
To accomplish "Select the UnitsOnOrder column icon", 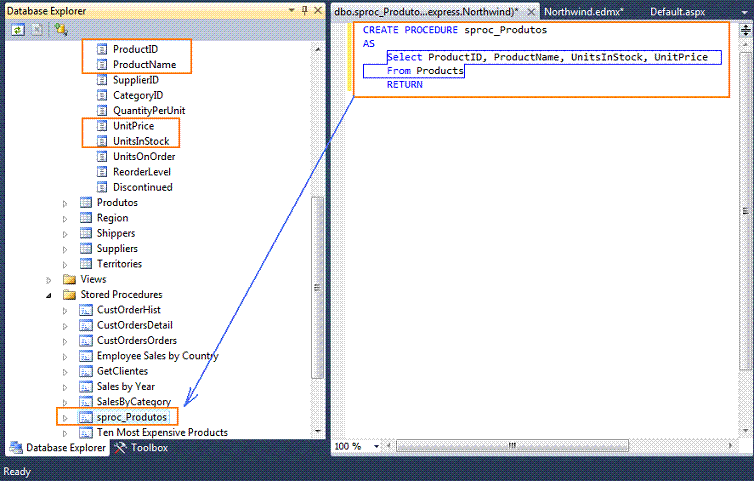I will 102,157.
